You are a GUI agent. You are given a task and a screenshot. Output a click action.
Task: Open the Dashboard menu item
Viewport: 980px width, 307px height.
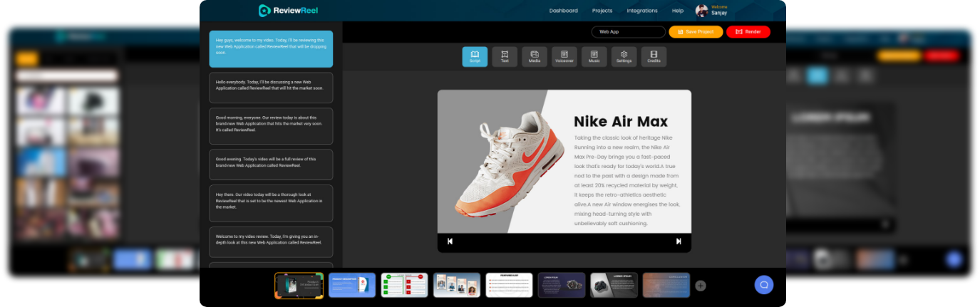[x=564, y=11]
